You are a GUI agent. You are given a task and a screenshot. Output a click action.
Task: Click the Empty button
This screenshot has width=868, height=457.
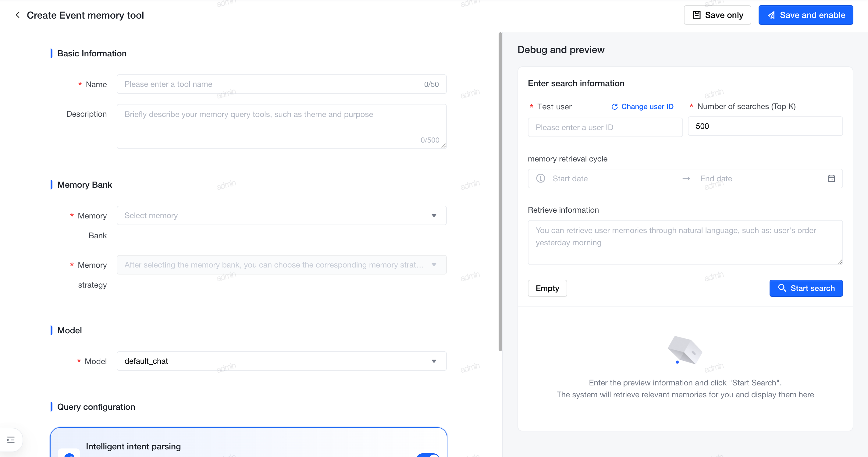[547, 288]
